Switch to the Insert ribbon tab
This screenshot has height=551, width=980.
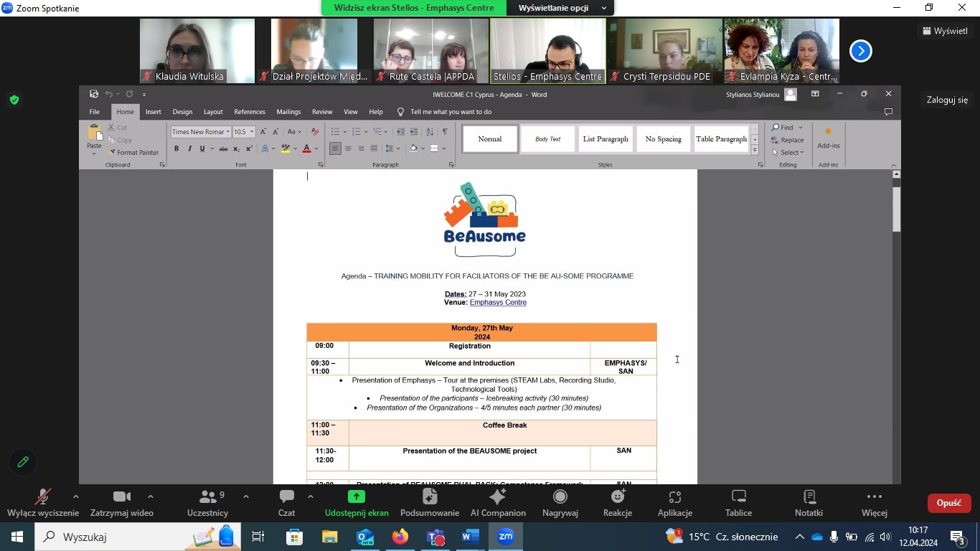153,112
